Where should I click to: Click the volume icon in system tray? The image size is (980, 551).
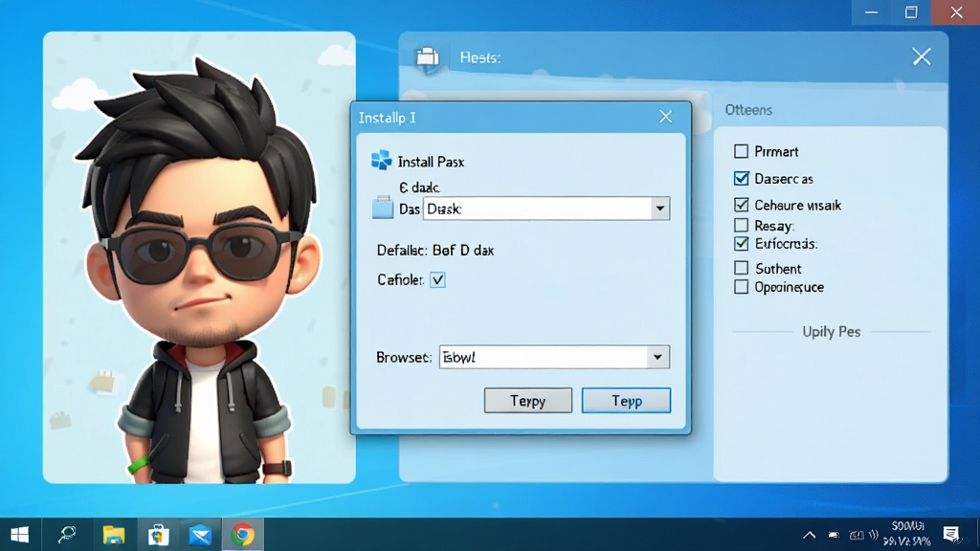[x=873, y=535]
